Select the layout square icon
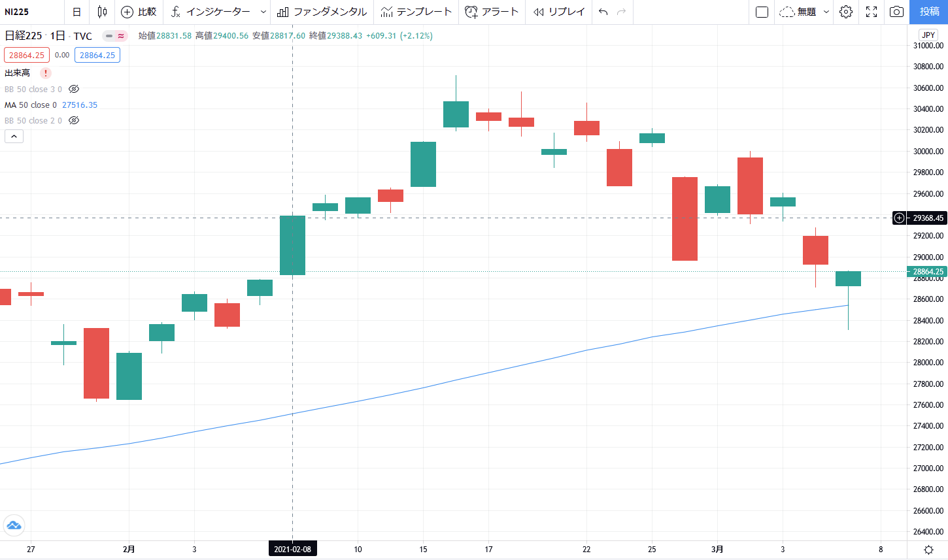Viewport: 948px width, 560px height. coord(762,12)
